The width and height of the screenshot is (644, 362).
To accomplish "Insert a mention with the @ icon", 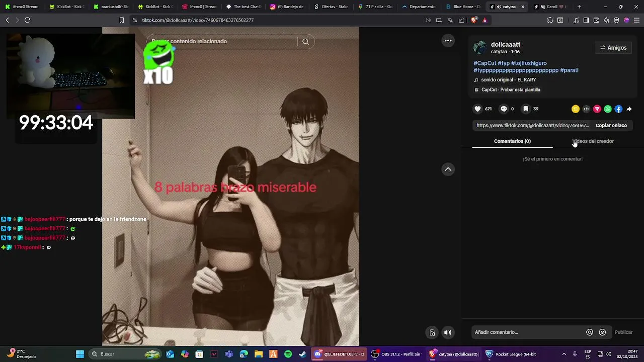I will click(590, 332).
